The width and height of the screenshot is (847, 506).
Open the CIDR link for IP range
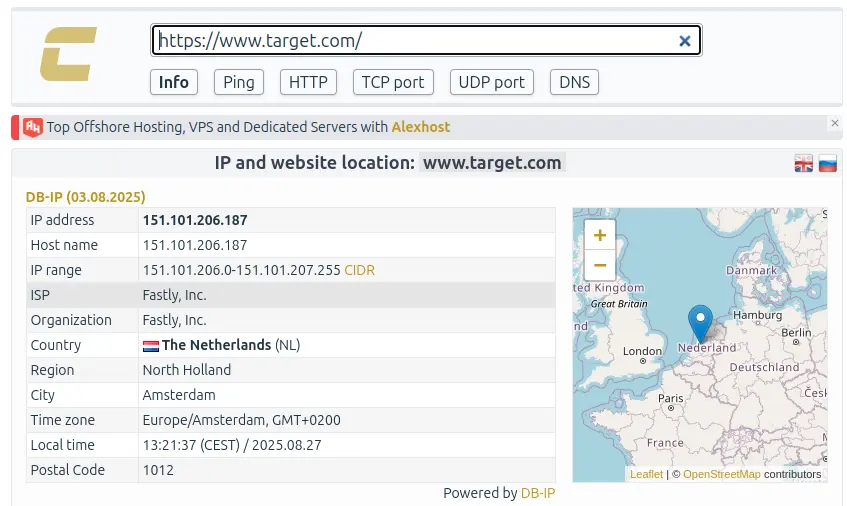point(359,270)
